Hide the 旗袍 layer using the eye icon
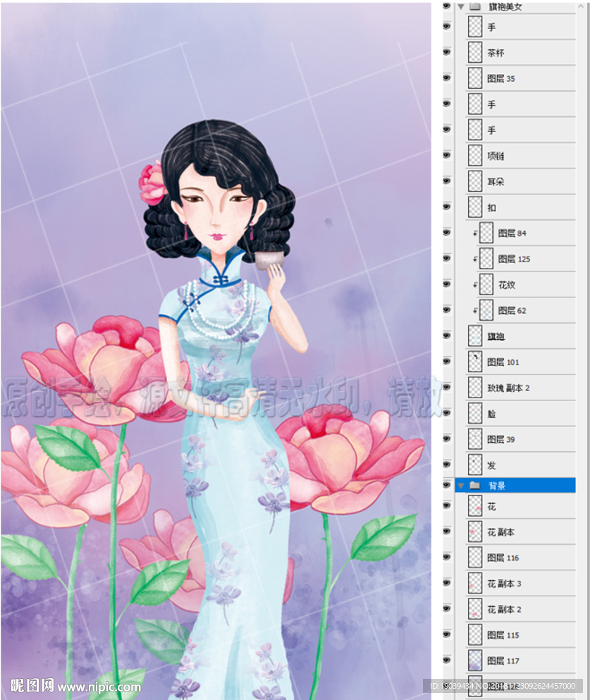The image size is (590, 700). click(x=447, y=336)
